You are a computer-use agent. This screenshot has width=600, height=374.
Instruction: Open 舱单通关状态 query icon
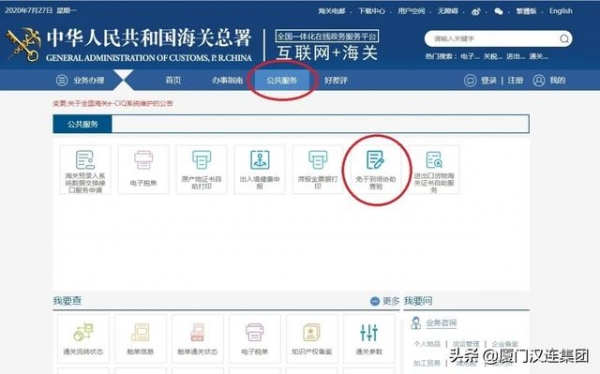[197, 332]
